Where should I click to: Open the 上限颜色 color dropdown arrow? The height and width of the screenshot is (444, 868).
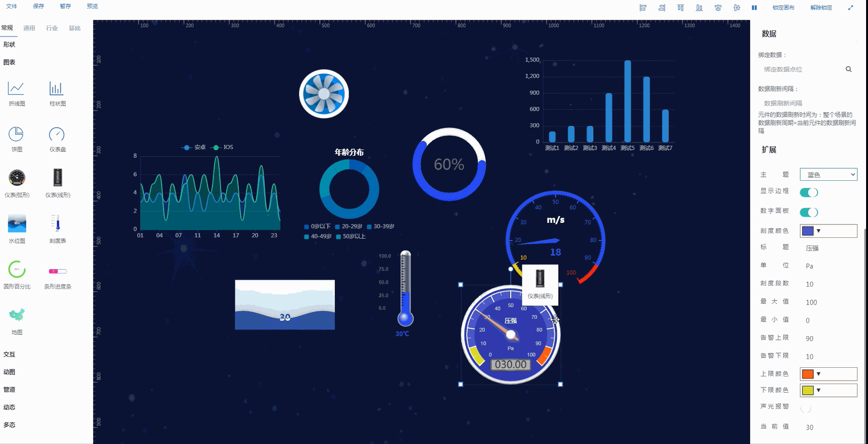pyautogui.click(x=819, y=374)
